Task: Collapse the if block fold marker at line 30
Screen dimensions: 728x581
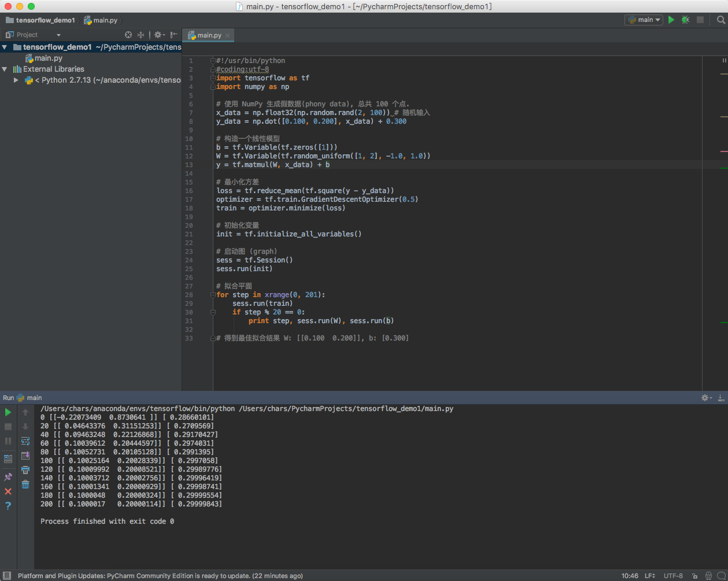Action: (x=213, y=312)
